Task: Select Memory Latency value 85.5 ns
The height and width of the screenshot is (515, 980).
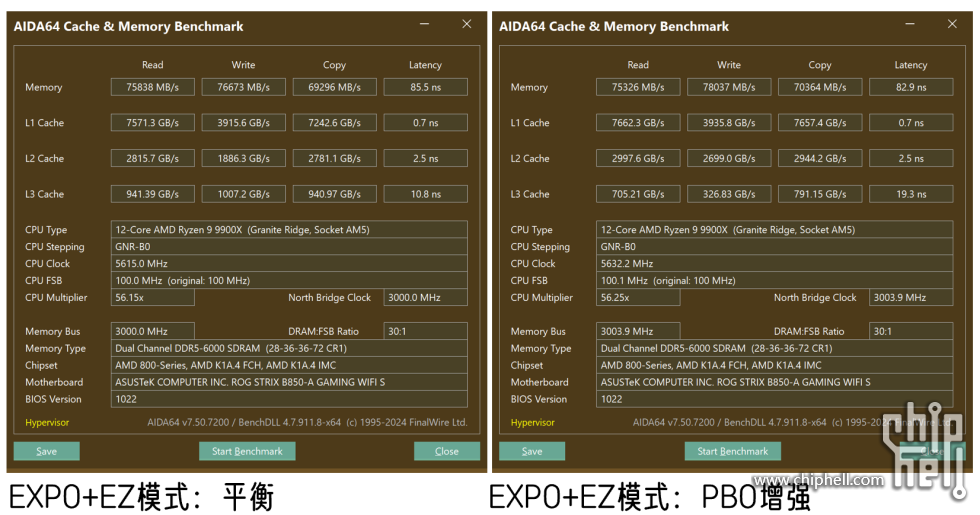Action: pos(426,87)
